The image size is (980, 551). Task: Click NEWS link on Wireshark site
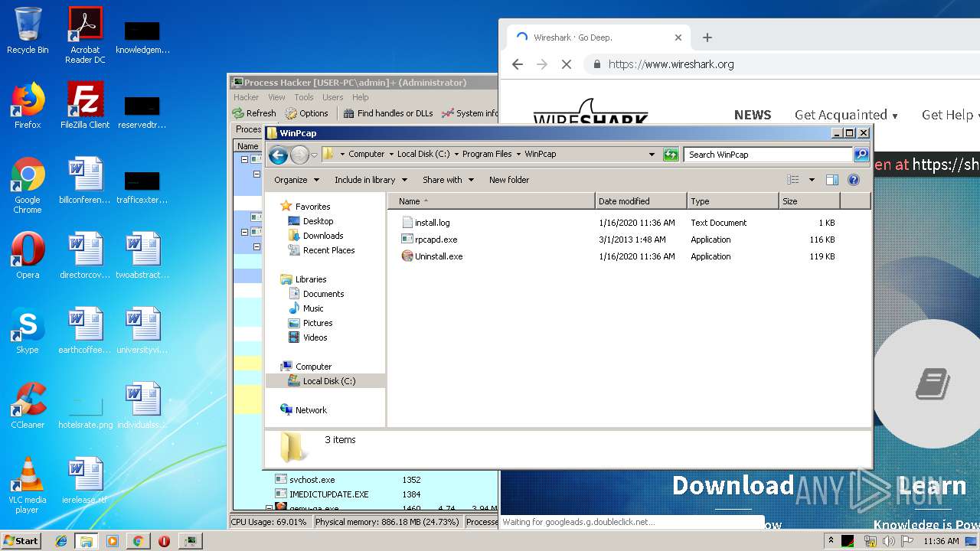(753, 115)
